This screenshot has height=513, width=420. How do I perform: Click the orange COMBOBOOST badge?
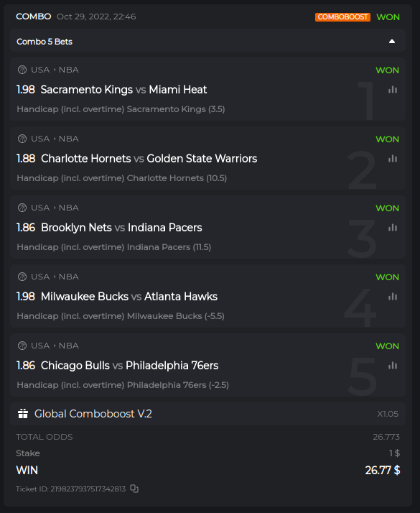(x=342, y=17)
